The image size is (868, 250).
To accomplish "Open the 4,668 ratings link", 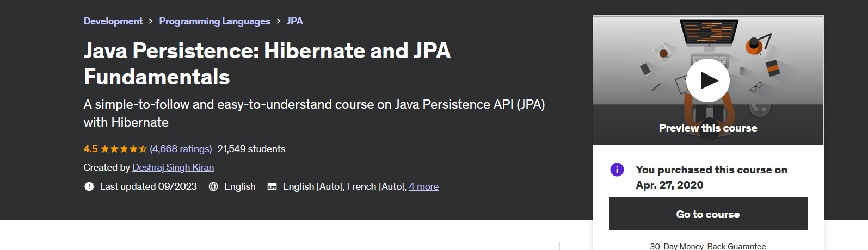I will 181,149.
